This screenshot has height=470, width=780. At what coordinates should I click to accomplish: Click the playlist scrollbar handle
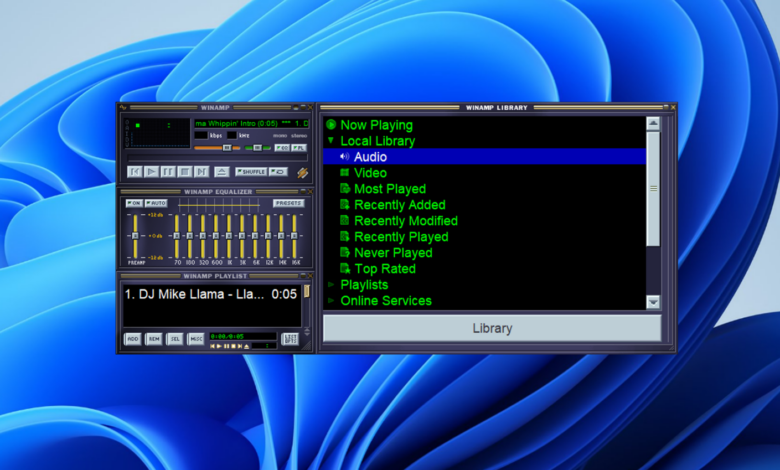click(x=307, y=291)
